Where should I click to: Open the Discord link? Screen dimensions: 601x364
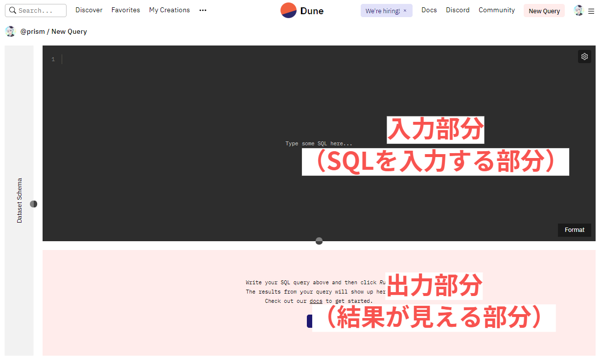pyautogui.click(x=457, y=10)
